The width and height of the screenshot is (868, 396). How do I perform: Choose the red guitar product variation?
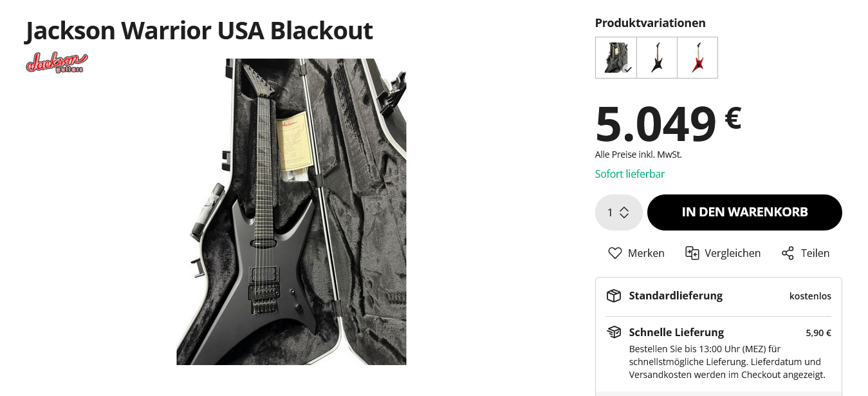point(697,57)
